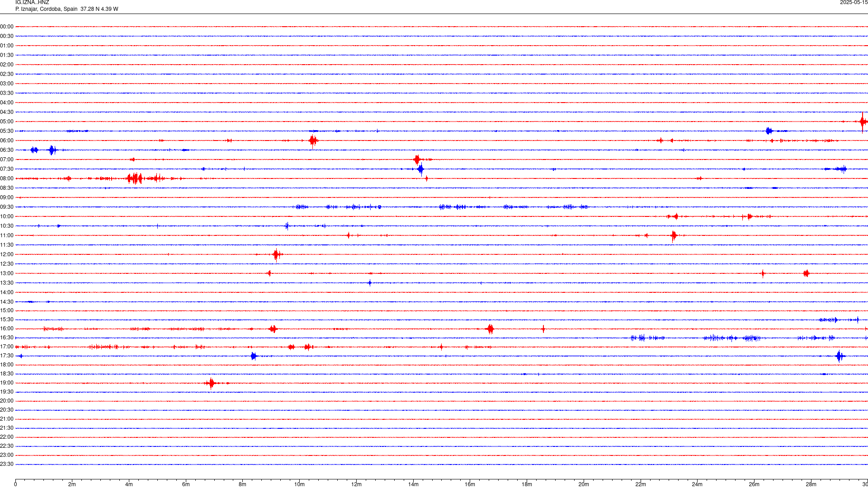
Task: Select the 16m tick label on the minute axis
Action: point(470,484)
